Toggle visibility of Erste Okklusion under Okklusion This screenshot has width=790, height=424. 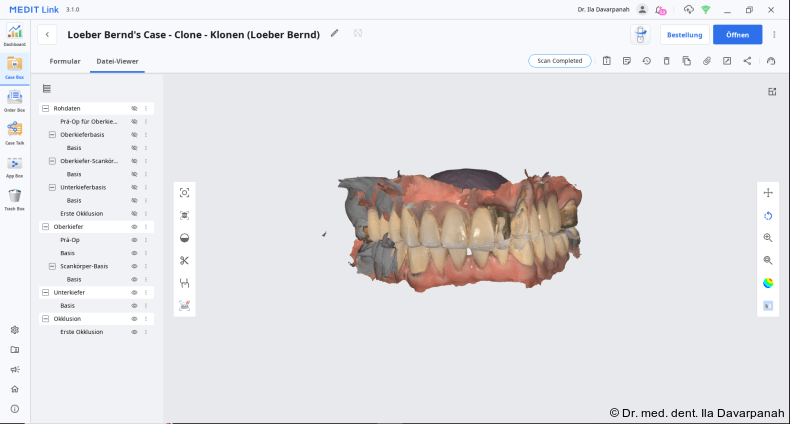coord(134,332)
